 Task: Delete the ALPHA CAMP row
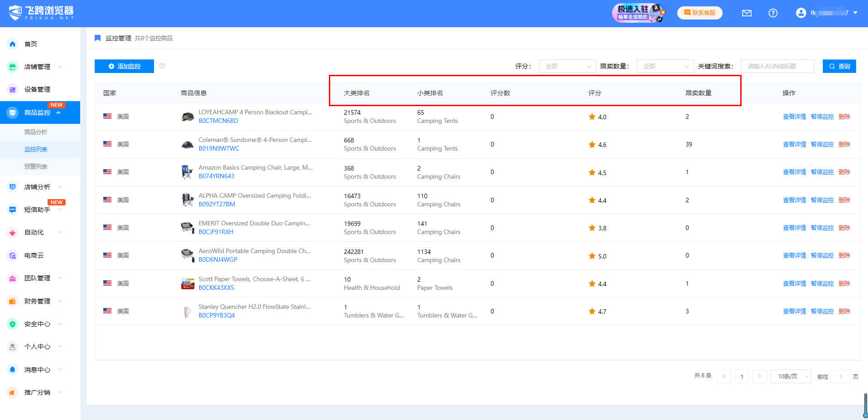(x=844, y=200)
